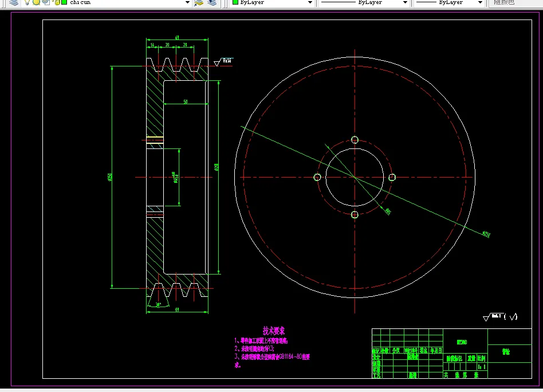Image resolution: width=543 pixels, height=392 pixels.
Task: Toggle the layer freeze sun icon
Action: click(36, 2)
